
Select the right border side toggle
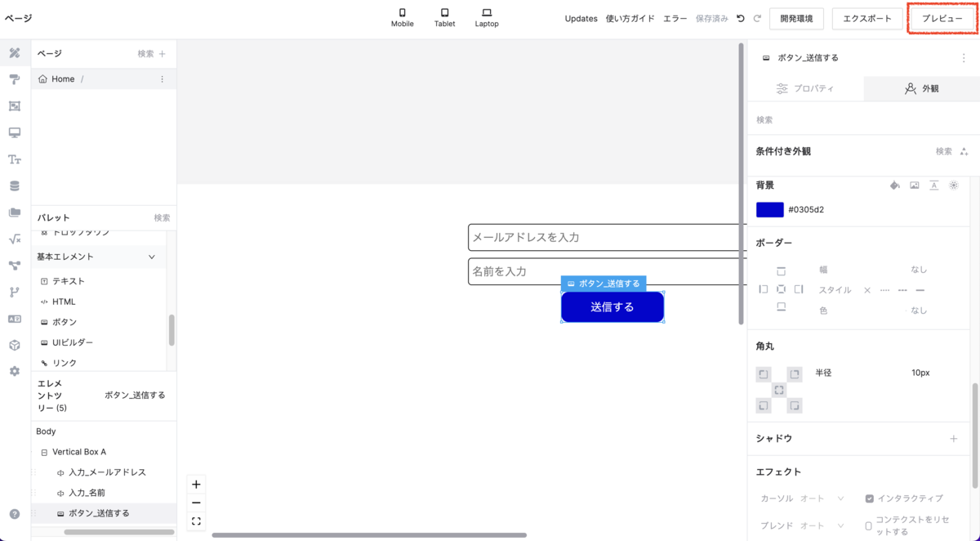(800, 289)
